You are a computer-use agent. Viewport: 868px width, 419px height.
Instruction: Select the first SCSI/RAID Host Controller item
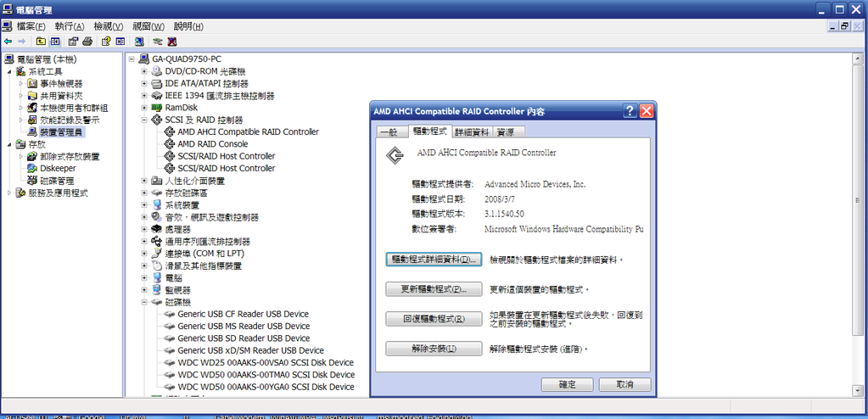click(x=227, y=156)
